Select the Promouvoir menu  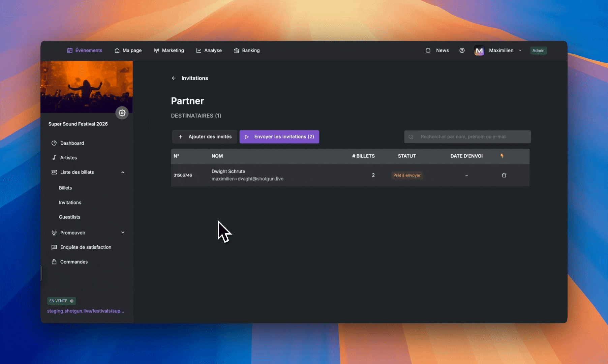coord(73,233)
